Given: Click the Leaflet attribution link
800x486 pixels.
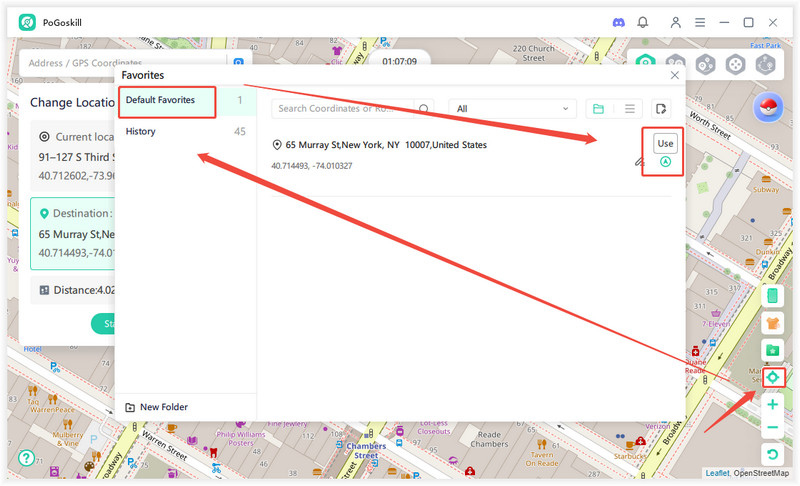Looking at the screenshot, I should click(717, 473).
